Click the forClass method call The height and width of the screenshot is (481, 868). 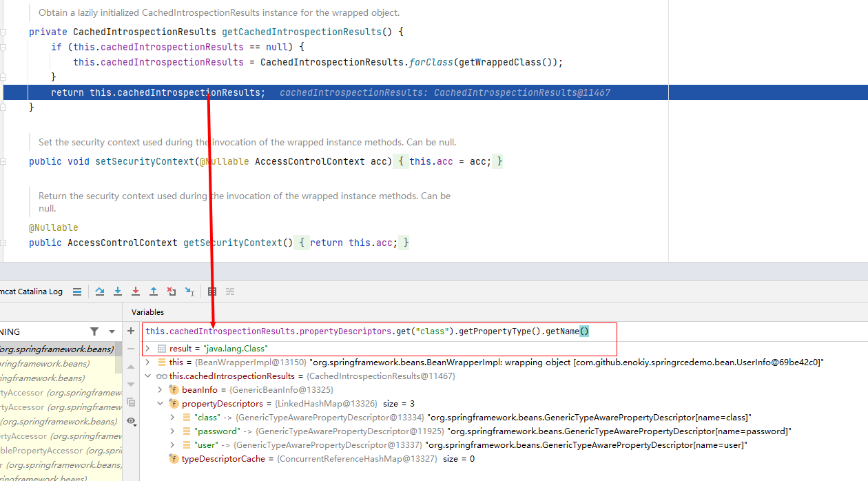tap(431, 62)
